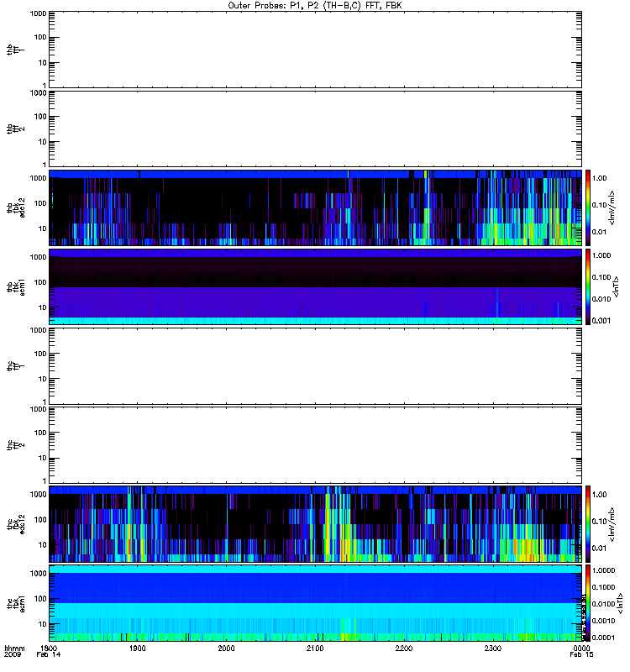Click the '2009' year label
The height and width of the screenshot is (672, 630).
coord(12,654)
